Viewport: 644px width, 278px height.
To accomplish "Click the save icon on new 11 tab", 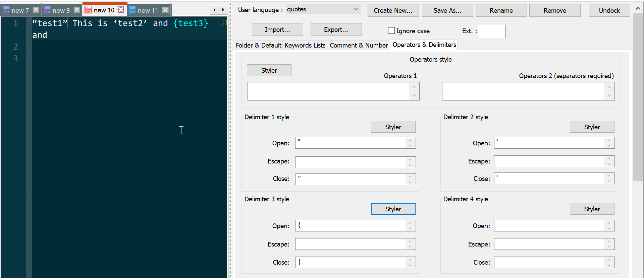I will coord(132,10).
